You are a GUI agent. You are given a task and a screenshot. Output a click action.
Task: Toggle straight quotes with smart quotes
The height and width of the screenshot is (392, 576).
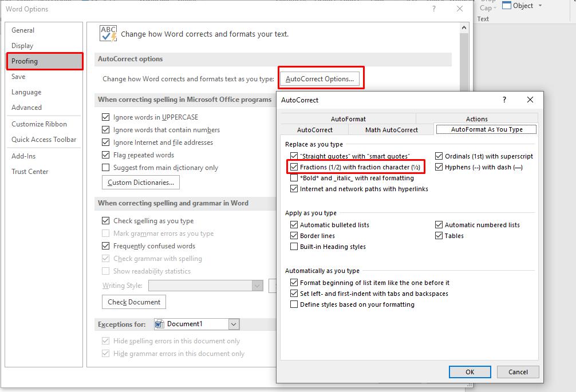[x=294, y=156]
